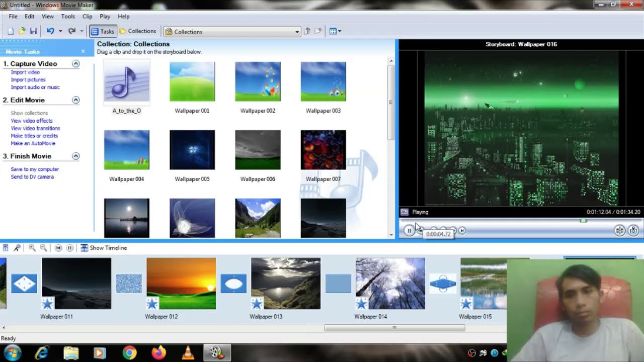Select the dissolve transition before Wallpaper 012

(129, 284)
